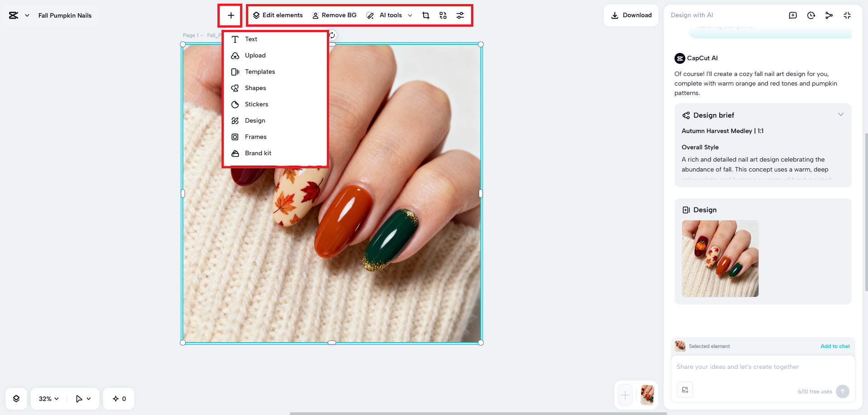Open the AI tools dropdown arrow
The image size is (868, 415).
coord(410,15)
